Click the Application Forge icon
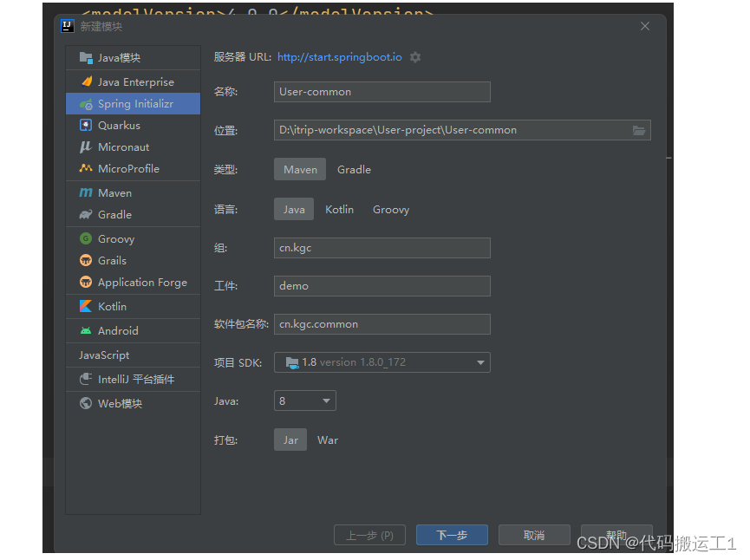This screenshot has height=560, width=750. click(x=86, y=282)
